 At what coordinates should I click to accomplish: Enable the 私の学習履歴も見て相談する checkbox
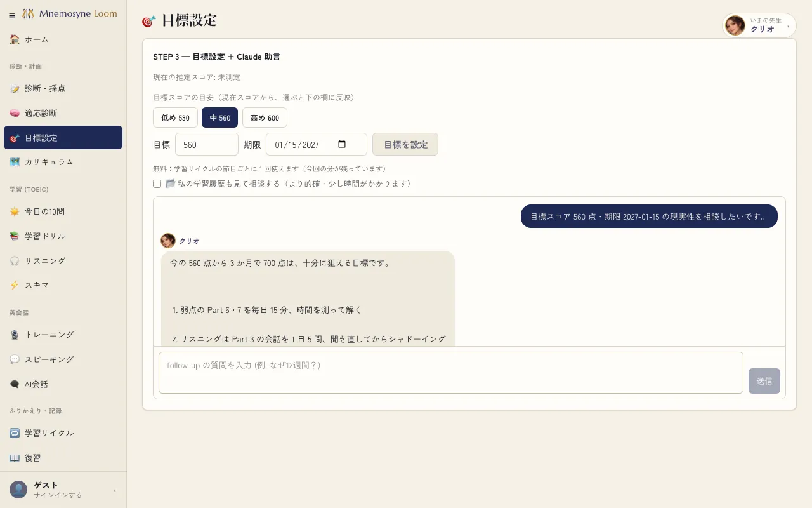pos(157,184)
